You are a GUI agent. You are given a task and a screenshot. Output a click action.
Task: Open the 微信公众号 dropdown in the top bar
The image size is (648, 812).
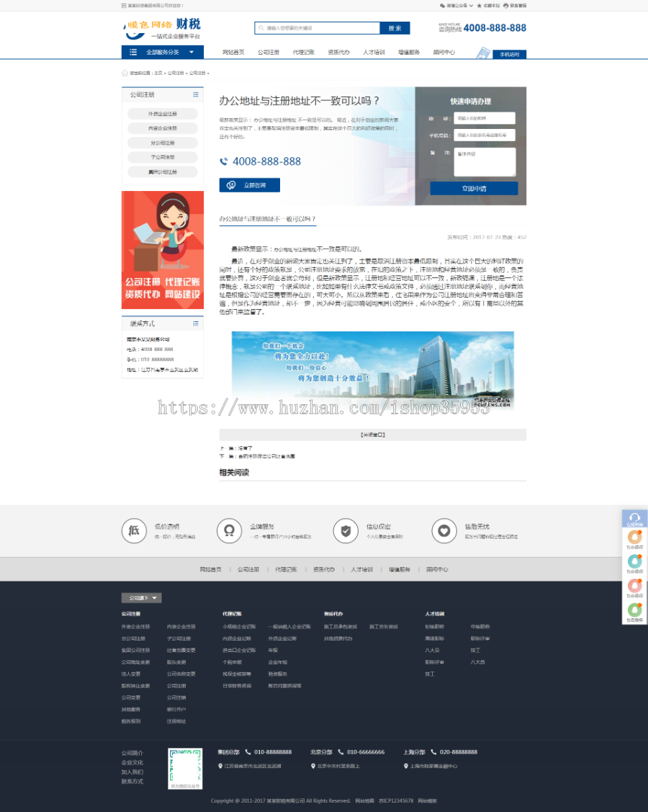pyautogui.click(x=456, y=5)
